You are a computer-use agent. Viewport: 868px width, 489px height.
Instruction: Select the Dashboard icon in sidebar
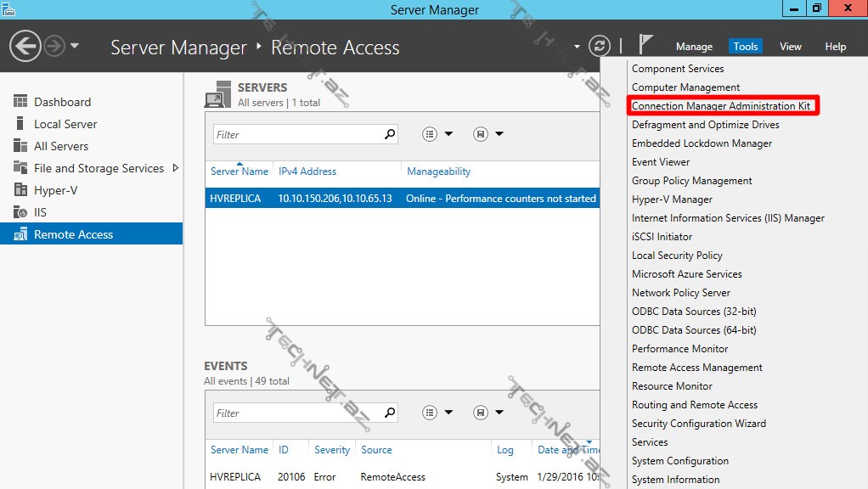[x=20, y=102]
